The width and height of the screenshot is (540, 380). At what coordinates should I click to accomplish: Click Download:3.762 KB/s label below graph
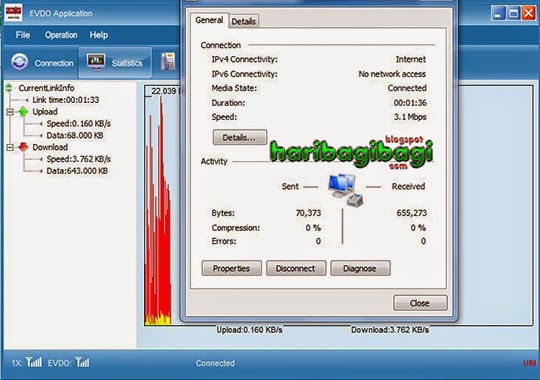[390, 330]
